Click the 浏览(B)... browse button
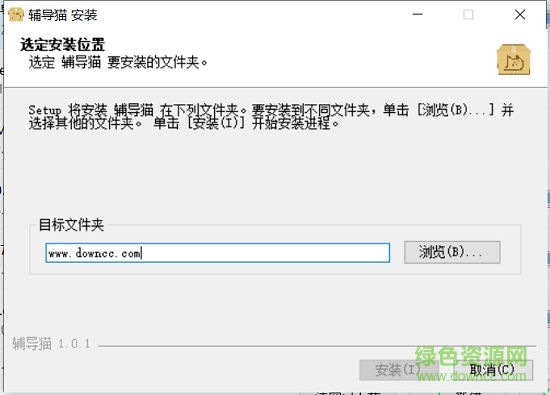This screenshot has height=395, width=550. pos(452,252)
